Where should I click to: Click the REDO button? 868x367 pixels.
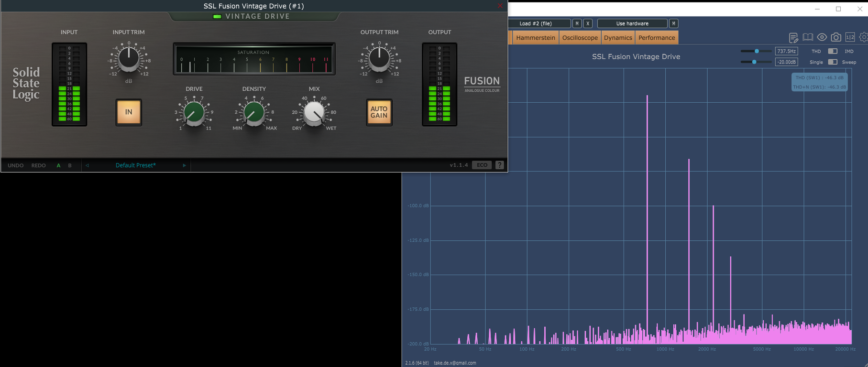pyautogui.click(x=38, y=165)
